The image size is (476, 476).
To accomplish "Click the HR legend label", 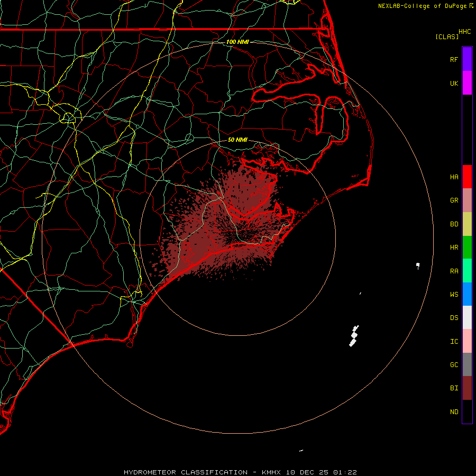I will pos(454,248).
